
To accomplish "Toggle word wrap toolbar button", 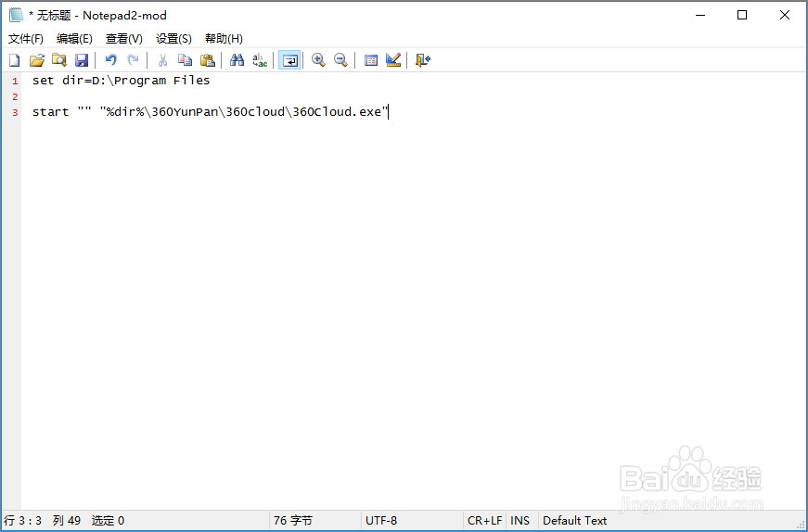I will coord(289,60).
